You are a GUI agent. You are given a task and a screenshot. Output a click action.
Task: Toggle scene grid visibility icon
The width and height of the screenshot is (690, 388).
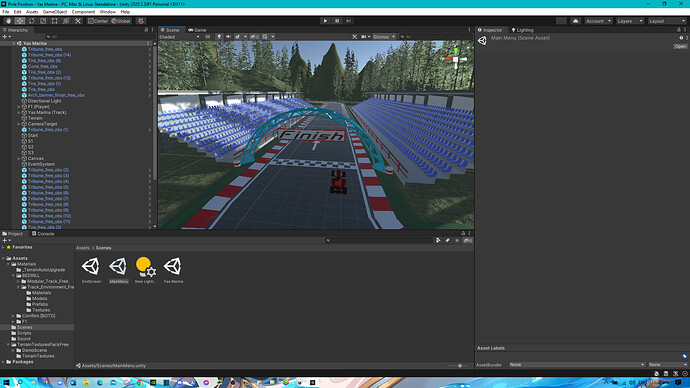click(265, 37)
